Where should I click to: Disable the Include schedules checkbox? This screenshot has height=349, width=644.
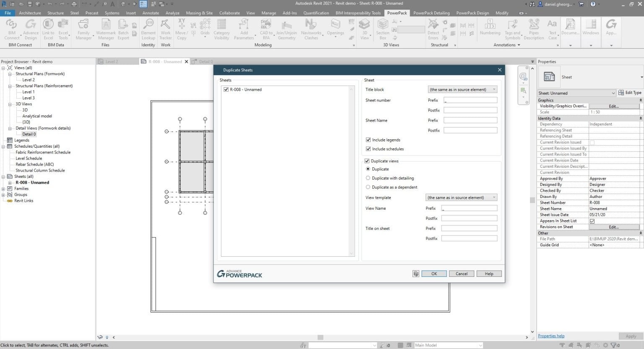pyautogui.click(x=368, y=148)
